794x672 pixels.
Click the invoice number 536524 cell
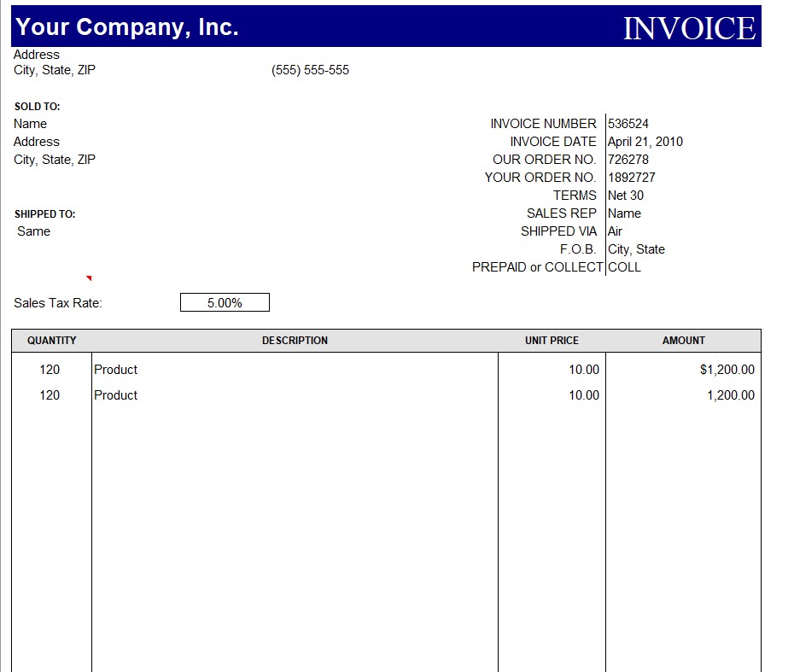click(628, 124)
